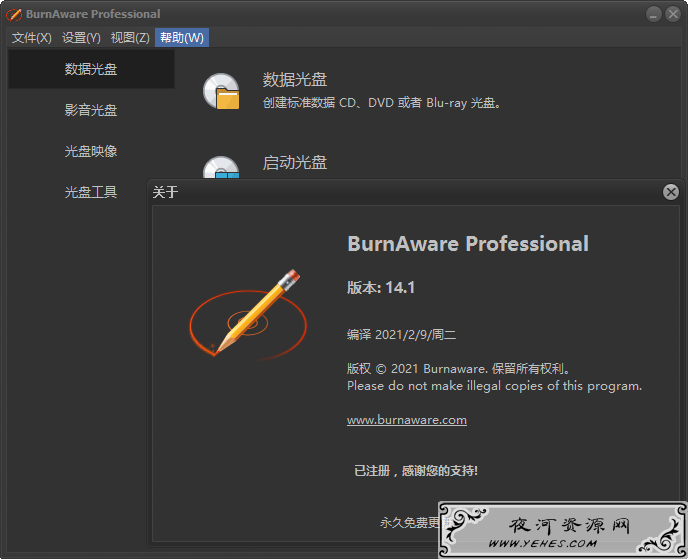Open the 帮助(W) menu
This screenshot has width=688, height=559.
[182, 38]
